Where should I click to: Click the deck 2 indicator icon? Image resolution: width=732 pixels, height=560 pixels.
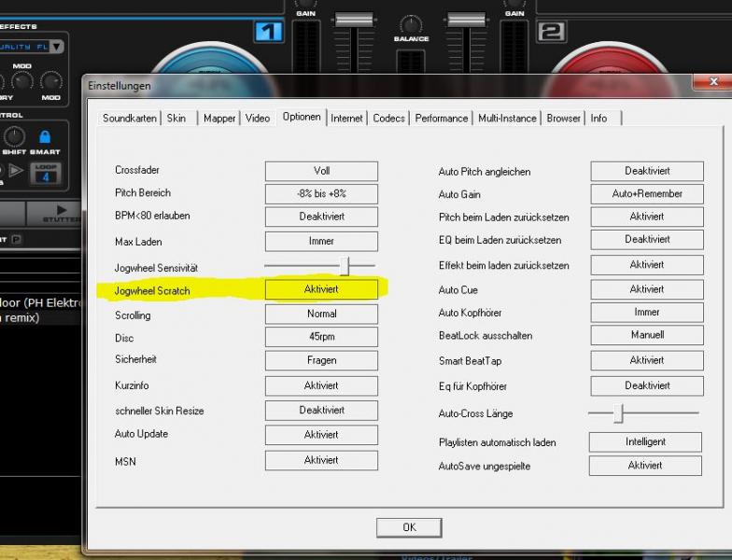click(x=551, y=32)
